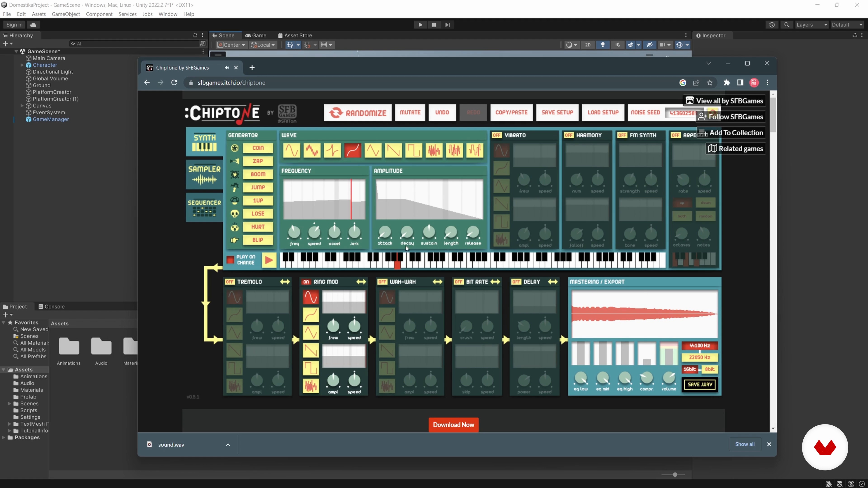The height and width of the screenshot is (488, 868).
Task: Select ring mod noise wave icon
Action: click(x=310, y=386)
